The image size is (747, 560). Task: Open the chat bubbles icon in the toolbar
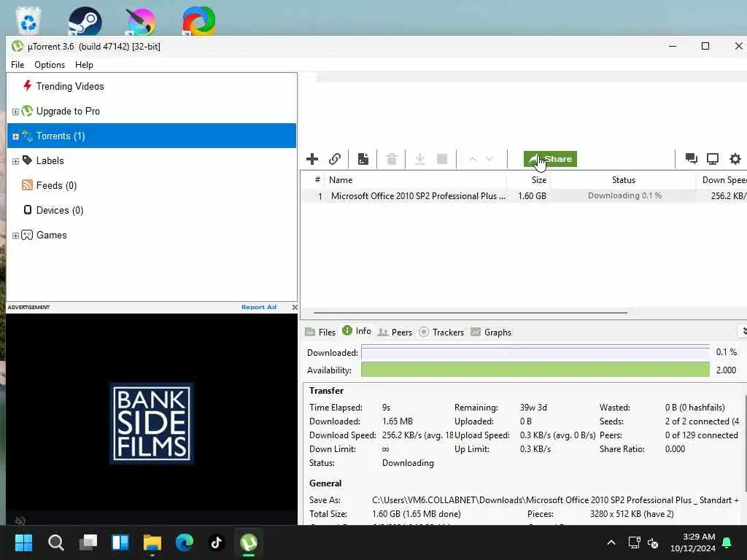(692, 158)
